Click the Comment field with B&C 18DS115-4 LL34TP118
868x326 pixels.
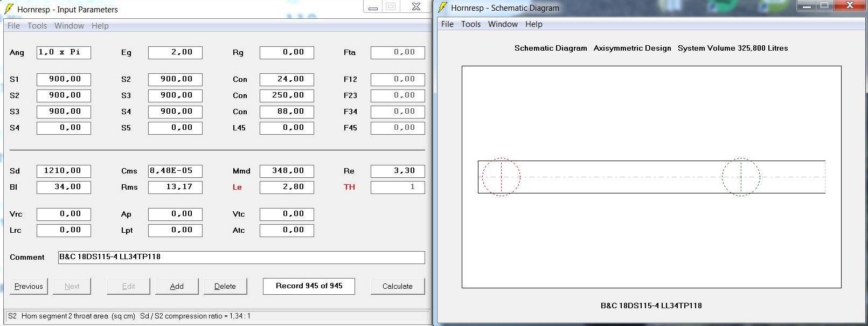pyautogui.click(x=241, y=257)
